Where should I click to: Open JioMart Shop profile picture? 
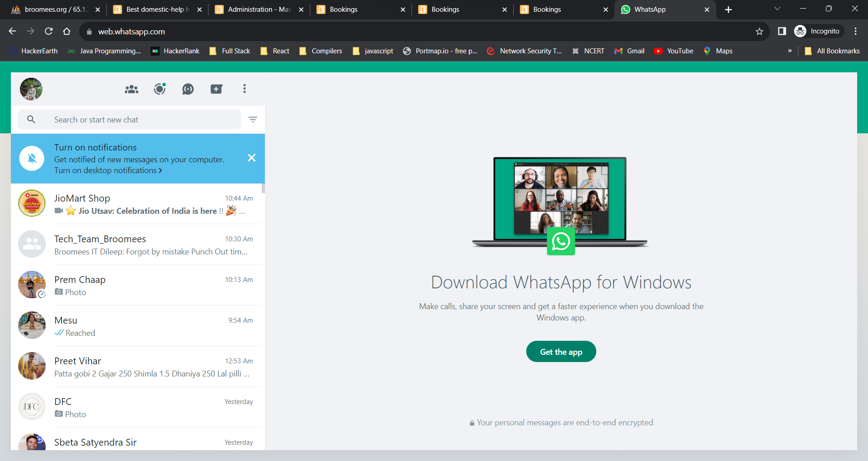[x=32, y=203]
